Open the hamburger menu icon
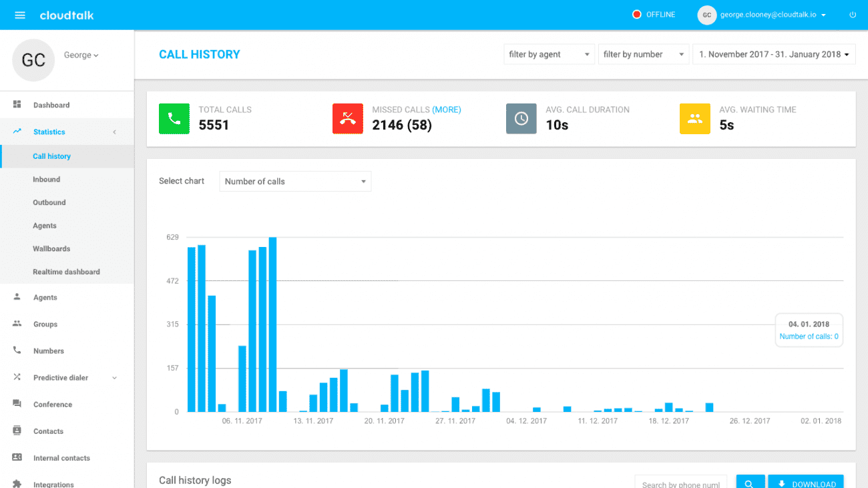 point(20,15)
